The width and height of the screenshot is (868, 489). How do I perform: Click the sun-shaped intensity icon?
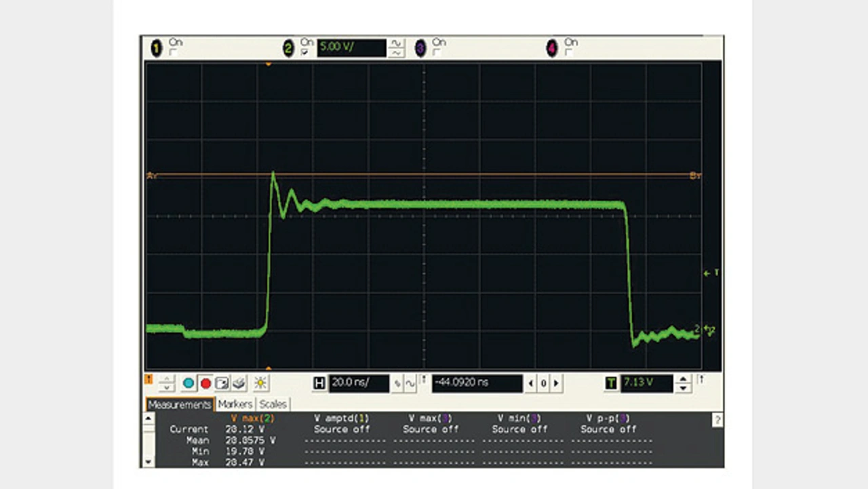[260, 384]
